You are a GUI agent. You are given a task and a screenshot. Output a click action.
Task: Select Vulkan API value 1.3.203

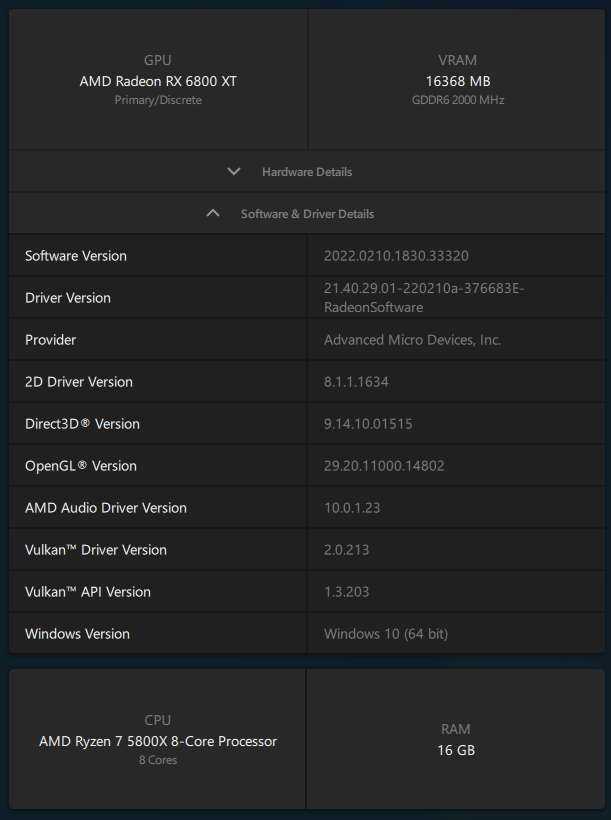[x=346, y=592]
